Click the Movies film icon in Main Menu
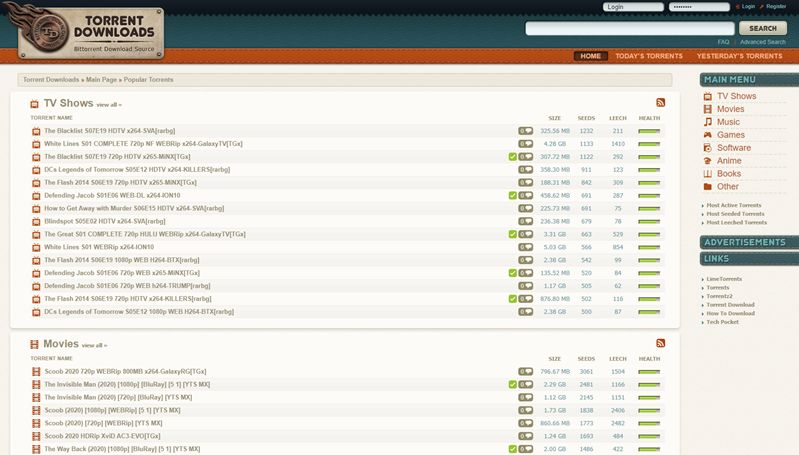 707,109
